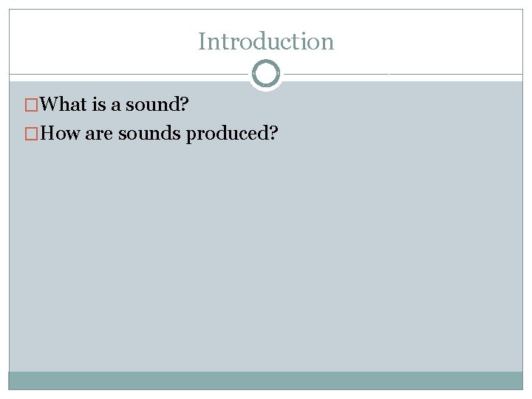Viewport: 532px width, 399px height.
Task: Click white title area right of "Introduction"
Action: (x=429, y=41)
